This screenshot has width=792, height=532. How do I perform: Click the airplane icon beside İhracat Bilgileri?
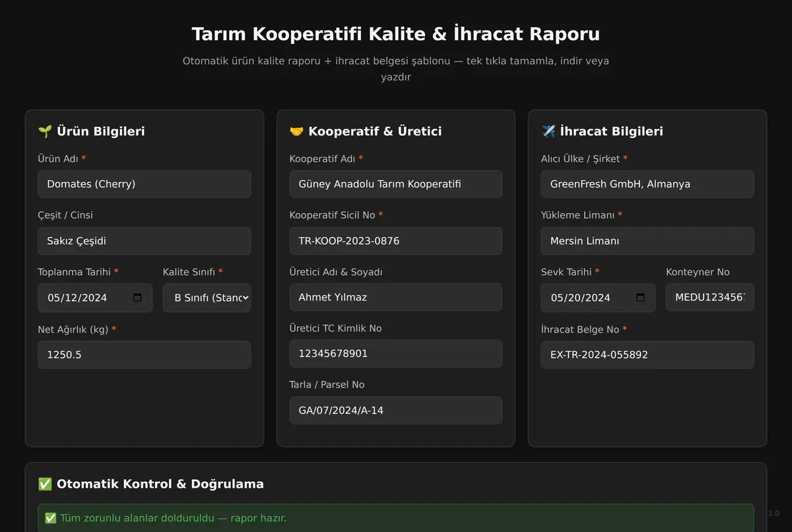(548, 131)
